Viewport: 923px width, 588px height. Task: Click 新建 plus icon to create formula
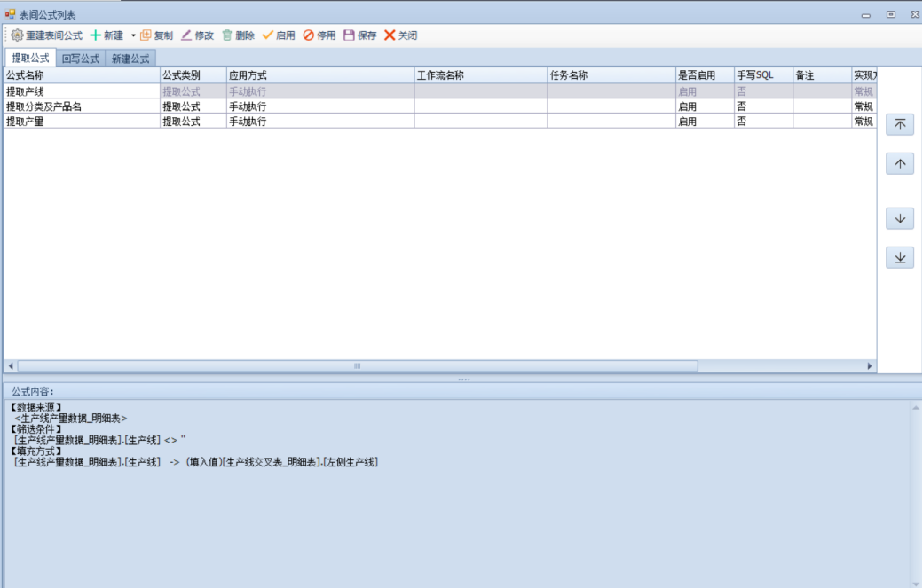[x=96, y=35]
